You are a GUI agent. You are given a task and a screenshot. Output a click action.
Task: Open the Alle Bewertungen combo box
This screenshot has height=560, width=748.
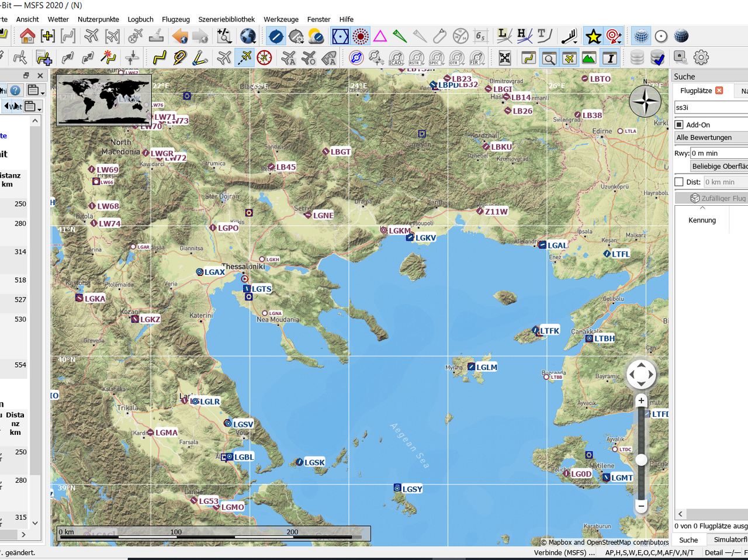pyautogui.click(x=711, y=137)
